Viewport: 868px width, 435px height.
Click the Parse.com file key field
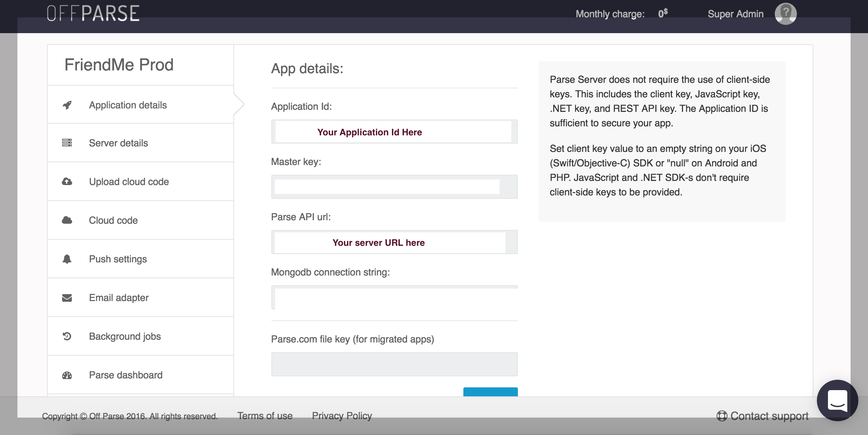(x=394, y=364)
